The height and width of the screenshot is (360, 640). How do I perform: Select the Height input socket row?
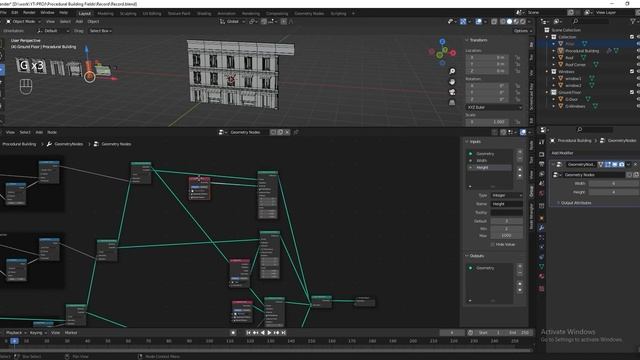coord(489,168)
